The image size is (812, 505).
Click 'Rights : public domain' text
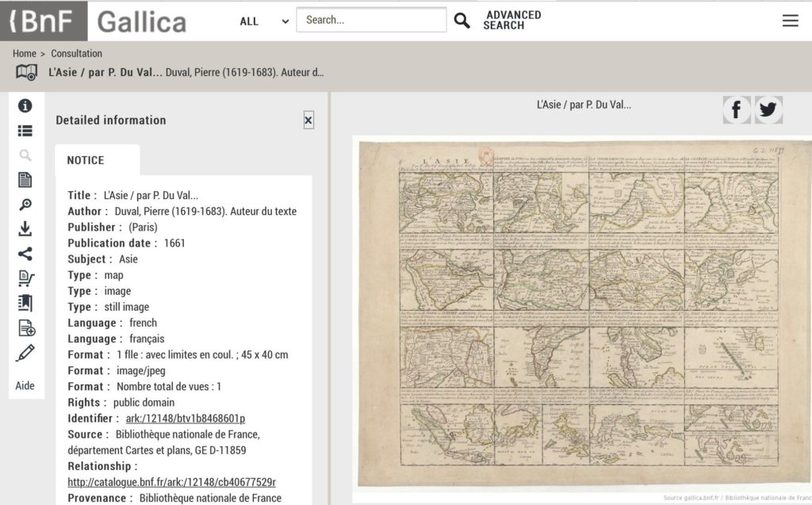[x=121, y=403]
